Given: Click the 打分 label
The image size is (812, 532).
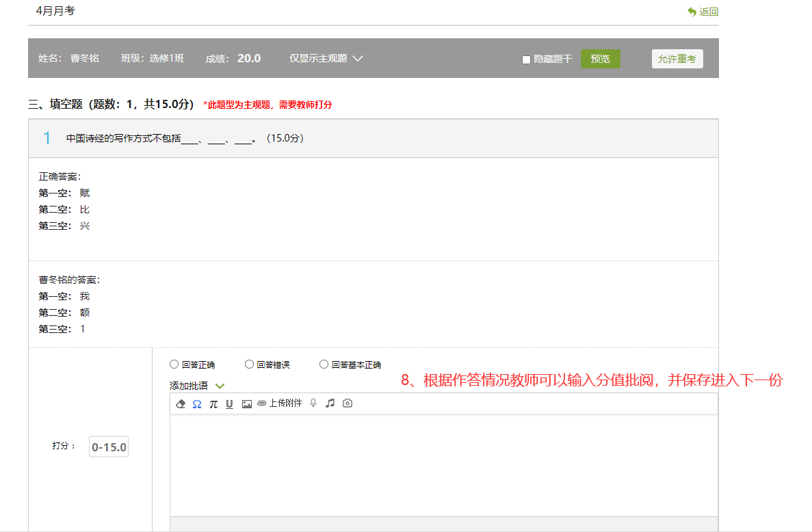Looking at the screenshot, I should [x=64, y=446].
